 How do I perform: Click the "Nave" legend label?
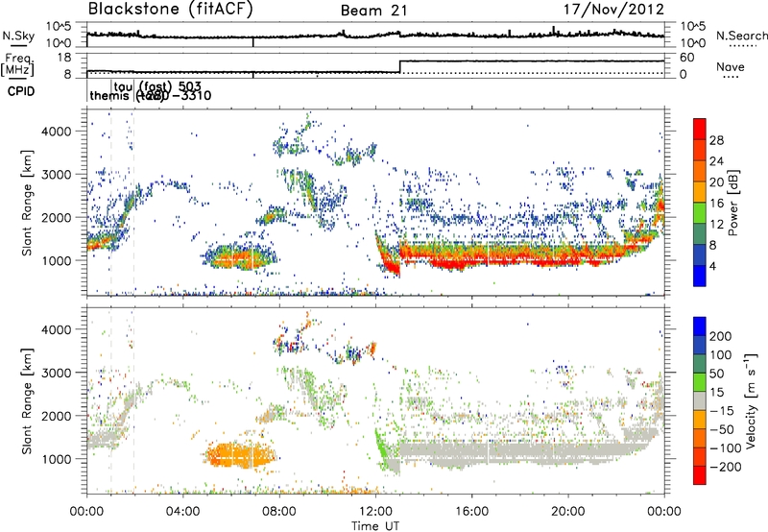coord(731,66)
